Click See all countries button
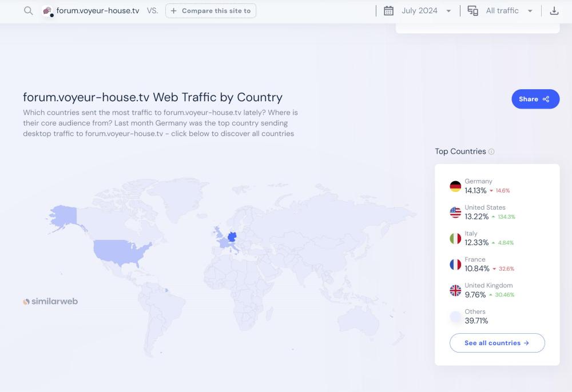This screenshot has width=572, height=392. coord(497,343)
